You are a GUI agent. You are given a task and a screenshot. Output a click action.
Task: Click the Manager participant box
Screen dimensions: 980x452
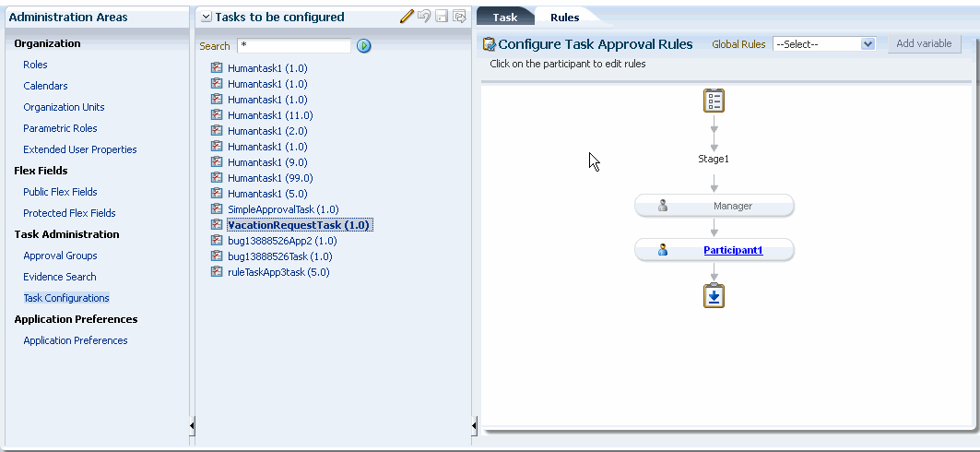coord(714,206)
